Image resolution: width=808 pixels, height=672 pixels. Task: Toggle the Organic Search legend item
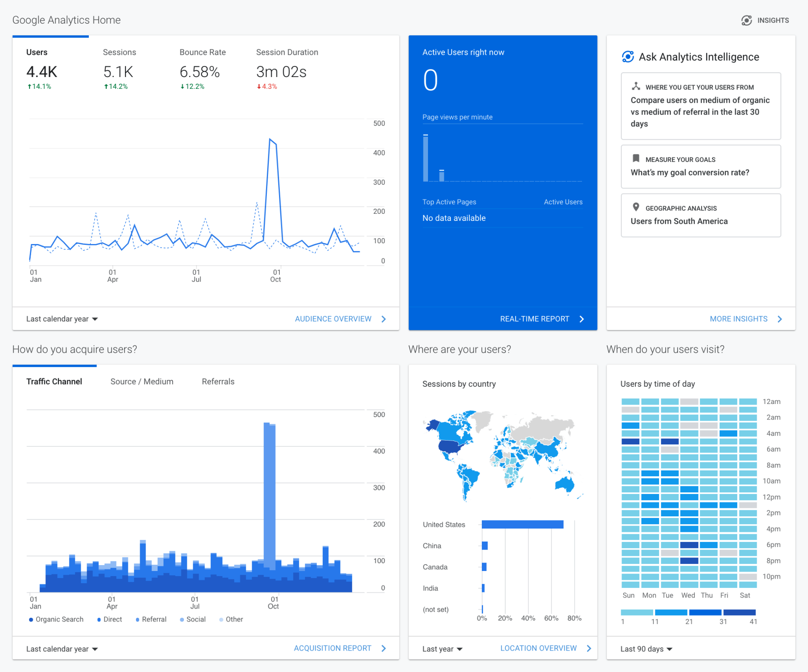(x=56, y=619)
